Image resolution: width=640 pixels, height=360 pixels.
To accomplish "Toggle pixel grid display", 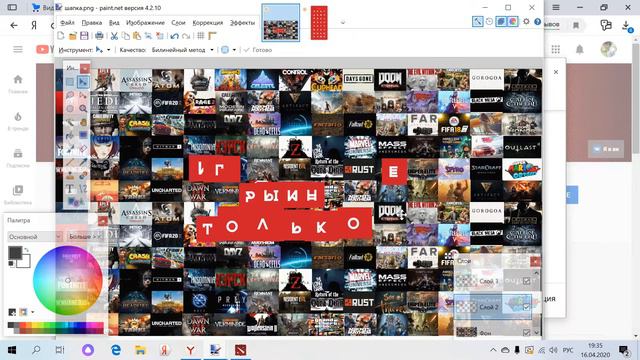I will 200,36.
